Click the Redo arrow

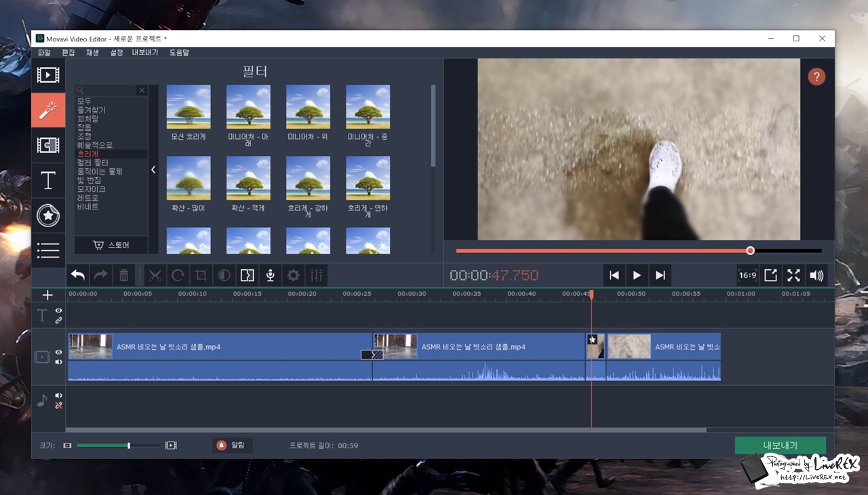100,275
